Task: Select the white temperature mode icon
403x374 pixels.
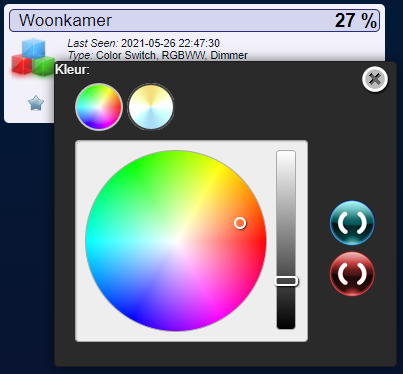Action: tap(151, 107)
